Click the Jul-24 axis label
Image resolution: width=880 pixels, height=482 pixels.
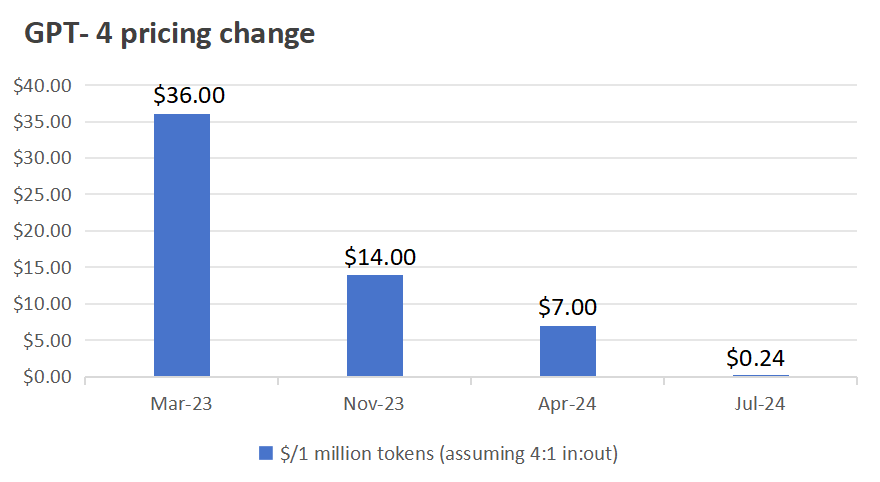[x=760, y=404]
